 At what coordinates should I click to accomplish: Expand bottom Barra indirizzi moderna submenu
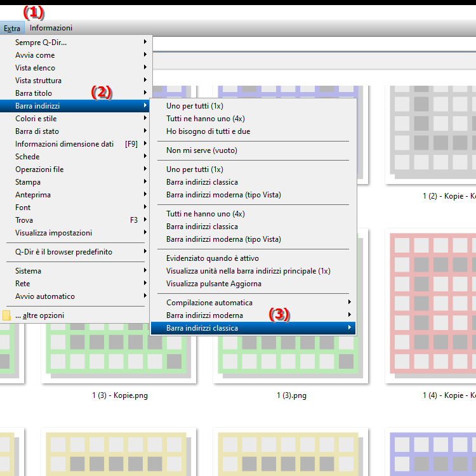[x=253, y=315]
